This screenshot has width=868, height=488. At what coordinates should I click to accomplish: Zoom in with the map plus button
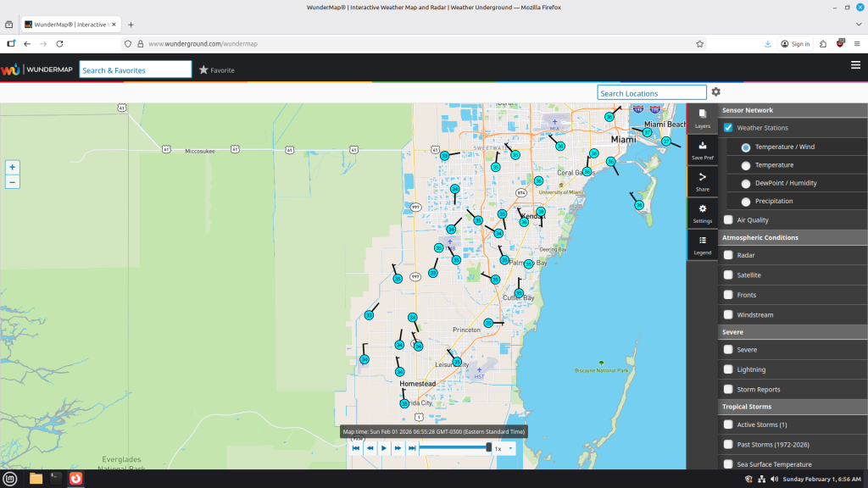point(12,167)
